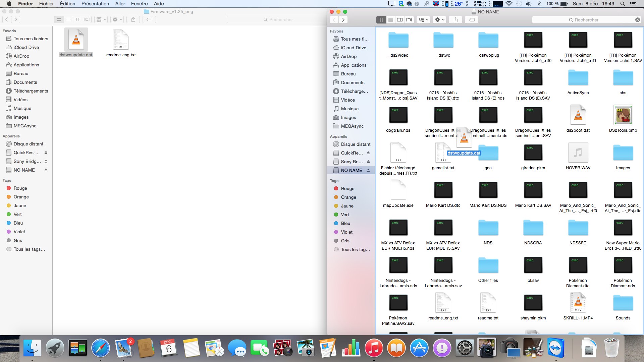The height and width of the screenshot is (362, 644).
Task: Open Fichier menu
Action: click(x=46, y=4)
